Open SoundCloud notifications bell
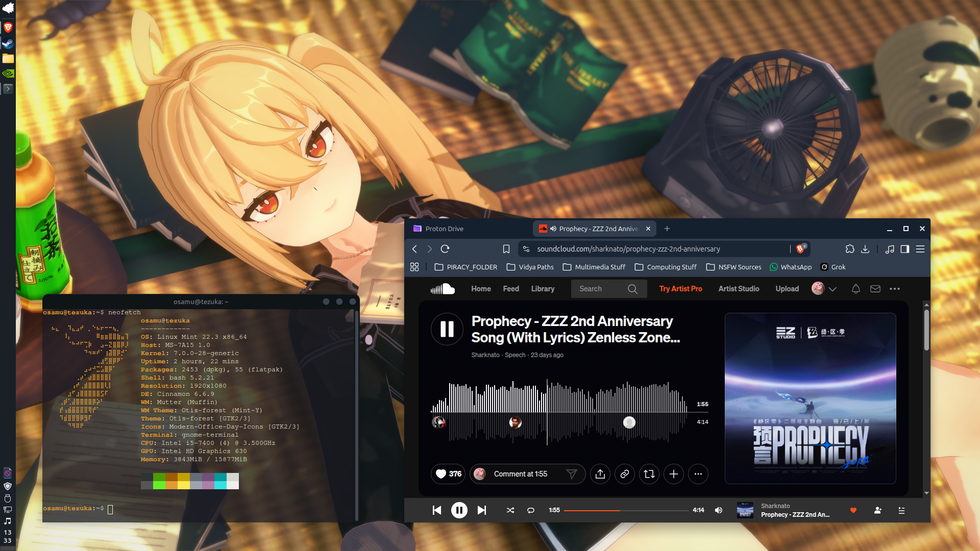The image size is (980, 551). coord(856,289)
